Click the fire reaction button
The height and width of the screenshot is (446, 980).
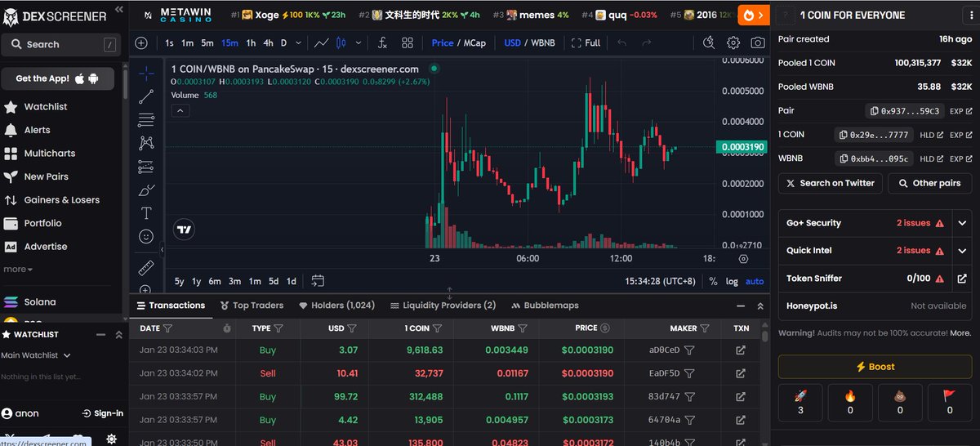point(850,403)
